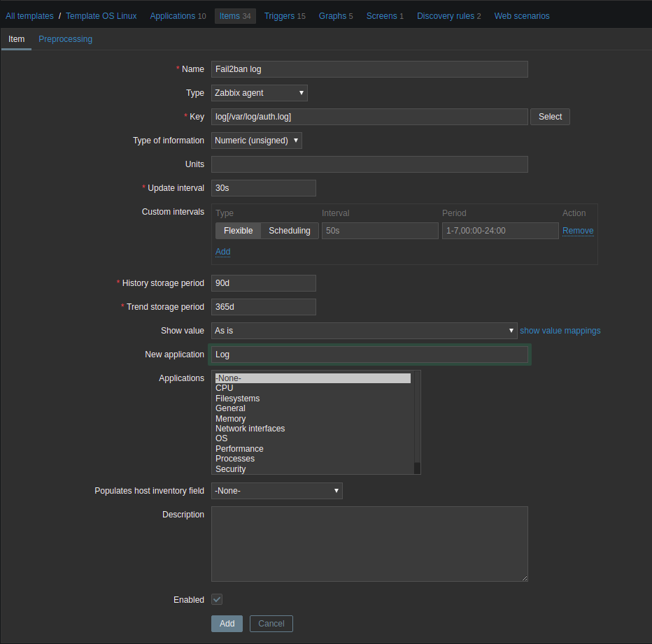
Task: Toggle the Enabled checkbox
Action: tap(217, 600)
